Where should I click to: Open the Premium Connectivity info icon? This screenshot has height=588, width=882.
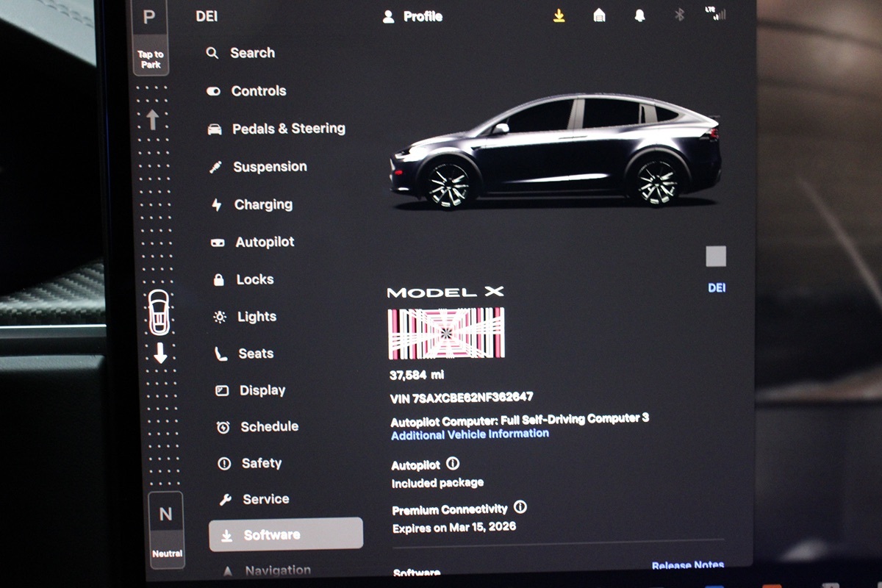point(520,507)
